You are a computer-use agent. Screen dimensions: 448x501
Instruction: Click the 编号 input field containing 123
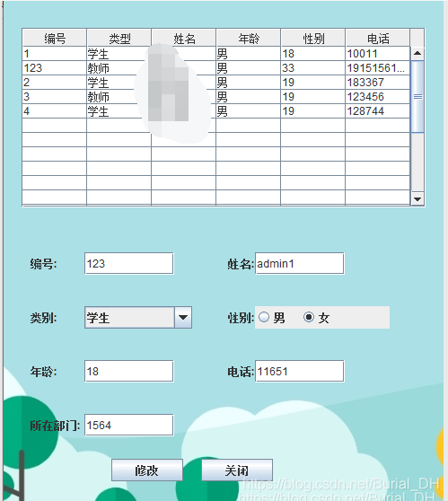click(129, 264)
